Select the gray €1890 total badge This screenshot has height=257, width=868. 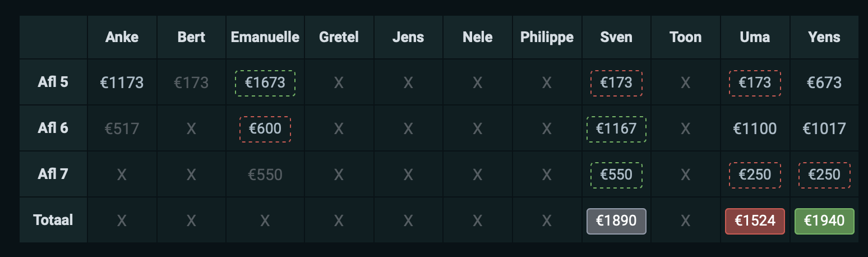616,221
